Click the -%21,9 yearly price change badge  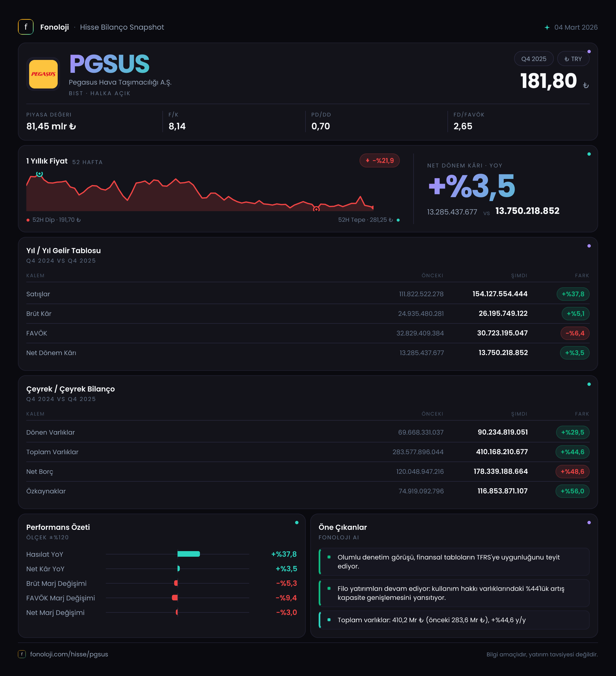(380, 161)
